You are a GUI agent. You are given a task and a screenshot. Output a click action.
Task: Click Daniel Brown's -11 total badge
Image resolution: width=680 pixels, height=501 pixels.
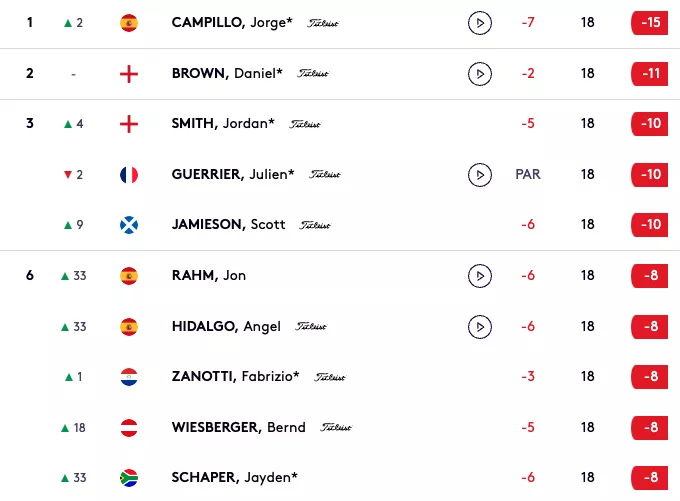(650, 74)
